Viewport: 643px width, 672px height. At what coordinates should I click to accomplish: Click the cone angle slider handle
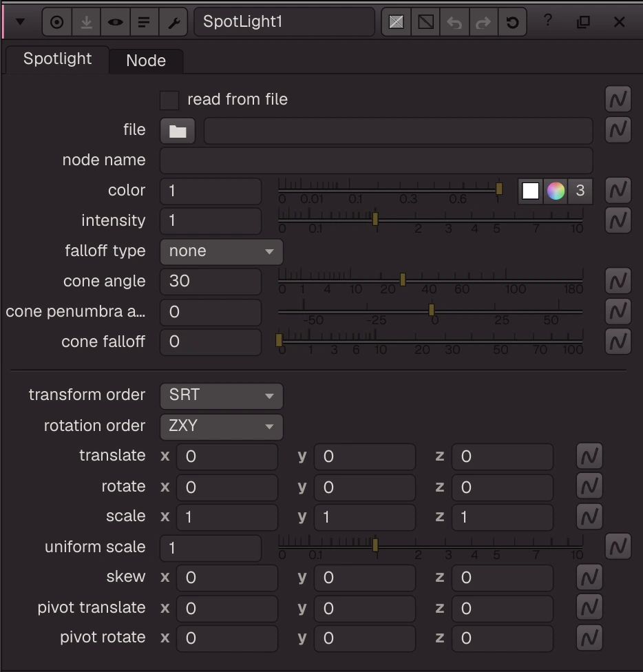(403, 280)
